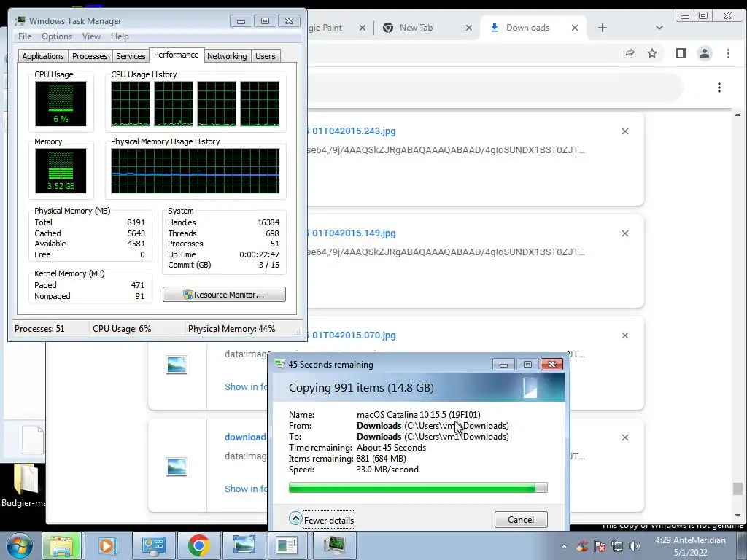The height and width of the screenshot is (560, 747).
Task: Open the download link ending 01T042015.149.jpg
Action: point(352,233)
